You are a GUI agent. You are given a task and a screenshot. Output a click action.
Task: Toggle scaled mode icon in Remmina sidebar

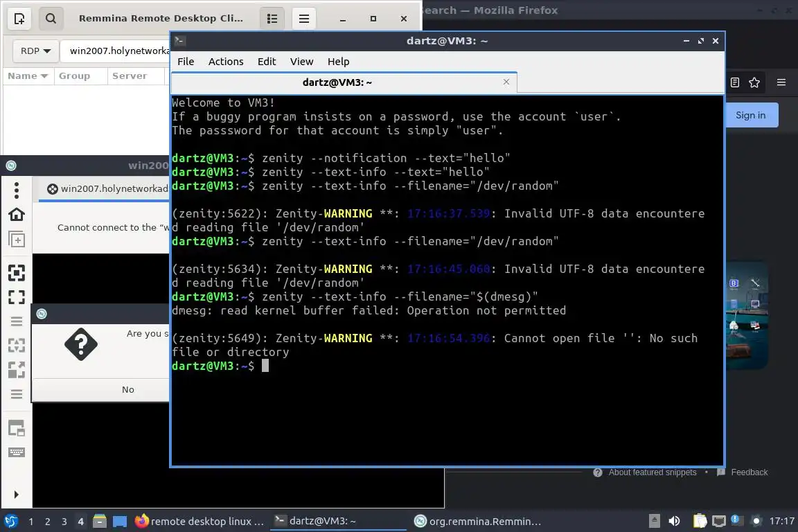tap(17, 370)
